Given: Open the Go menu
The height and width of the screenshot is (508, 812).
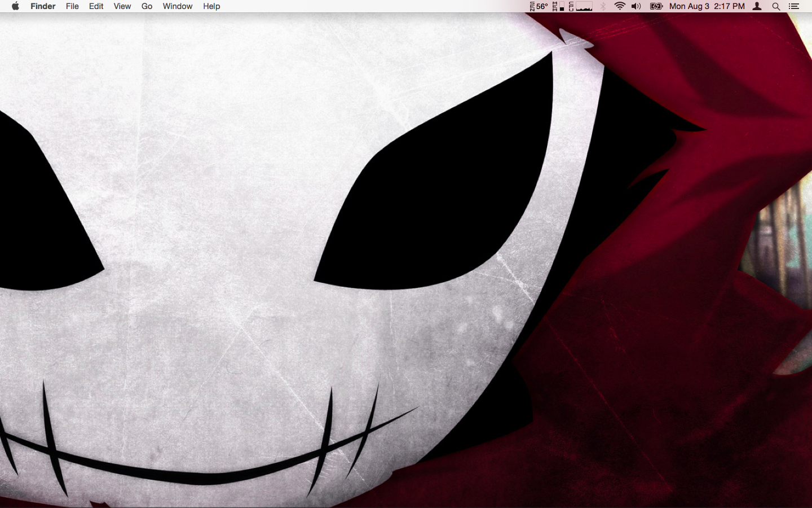Looking at the screenshot, I should point(147,6).
